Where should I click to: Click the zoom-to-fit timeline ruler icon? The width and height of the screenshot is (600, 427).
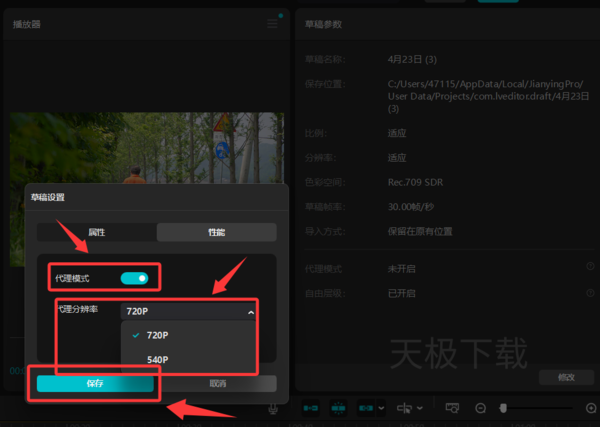[x=452, y=408]
